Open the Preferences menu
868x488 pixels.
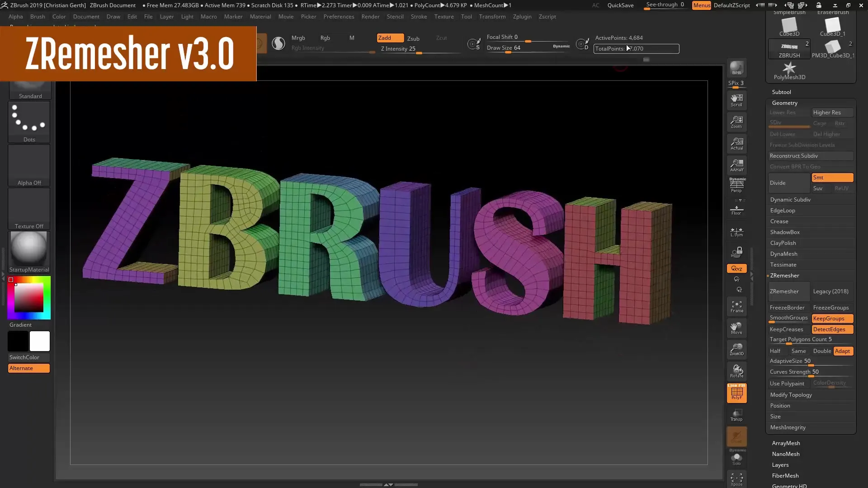click(339, 17)
